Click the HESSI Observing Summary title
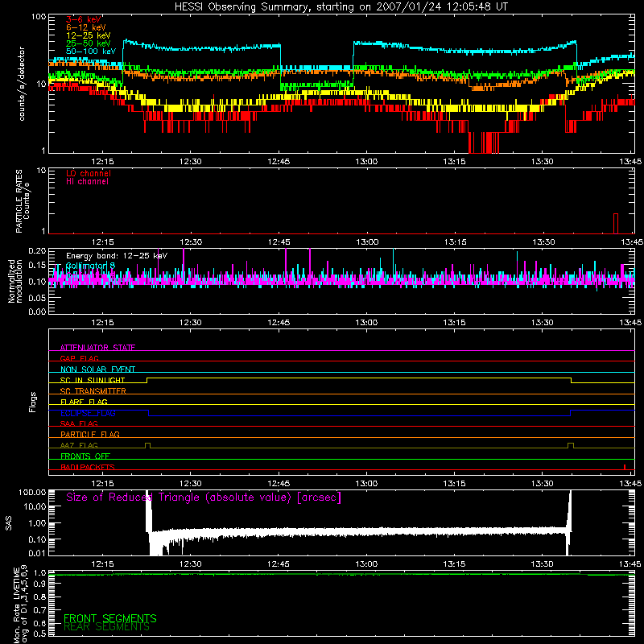644x644 pixels. 341,7
